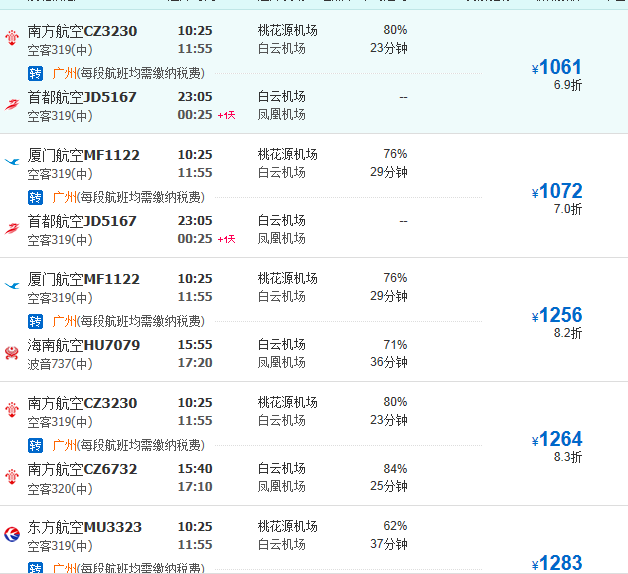Click the 8.2折 discount label

568,333
